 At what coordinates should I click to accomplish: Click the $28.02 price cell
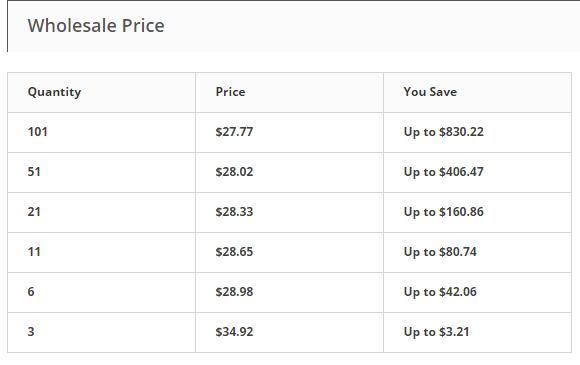click(289, 172)
